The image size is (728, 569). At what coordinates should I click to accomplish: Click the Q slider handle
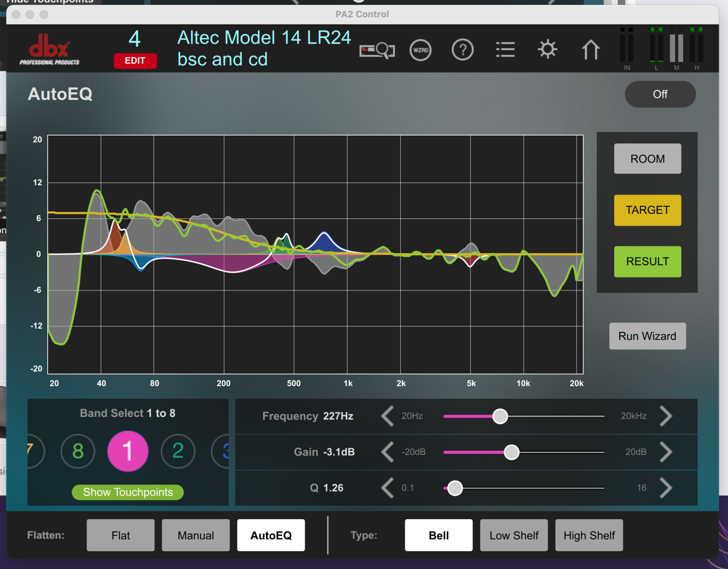455,488
